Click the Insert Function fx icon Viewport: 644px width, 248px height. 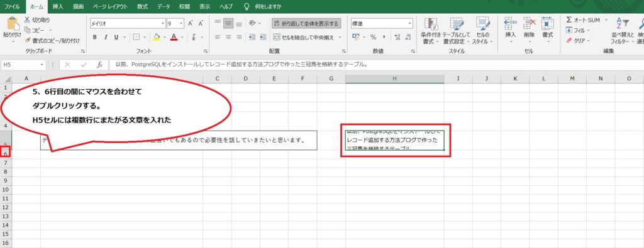99,65
